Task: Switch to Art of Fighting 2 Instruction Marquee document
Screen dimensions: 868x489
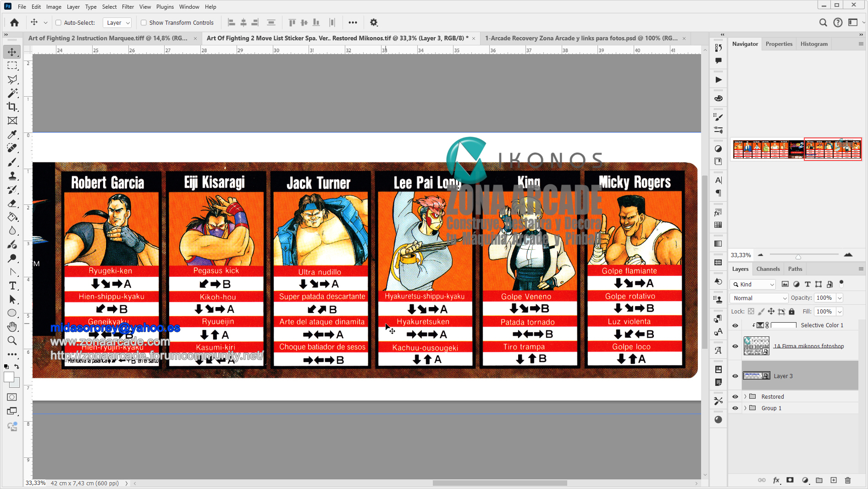Action: click(x=108, y=38)
